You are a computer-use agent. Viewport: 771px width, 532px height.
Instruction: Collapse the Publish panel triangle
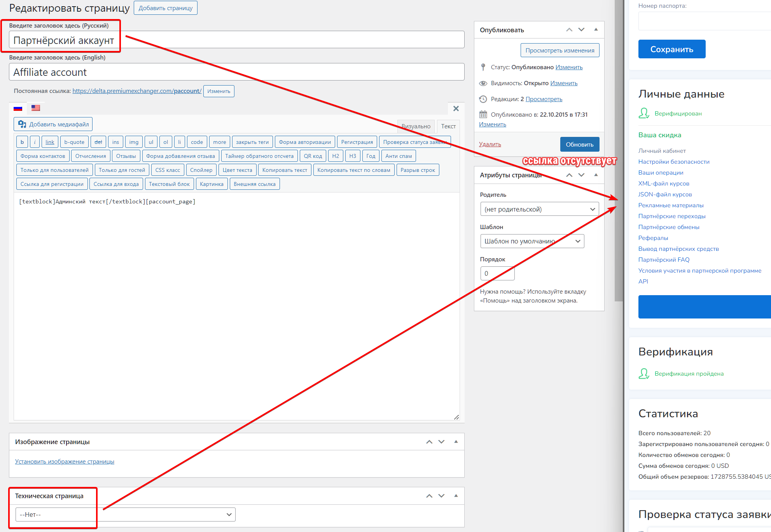click(x=596, y=30)
